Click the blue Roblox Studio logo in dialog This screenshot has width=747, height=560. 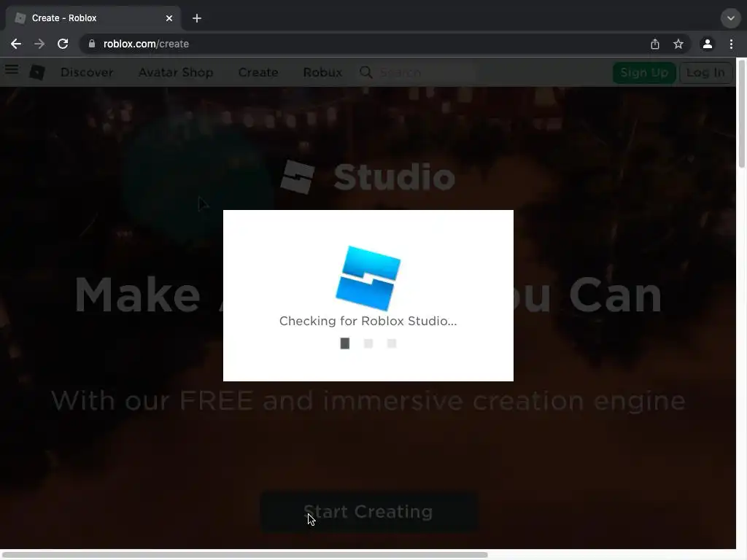(x=368, y=278)
